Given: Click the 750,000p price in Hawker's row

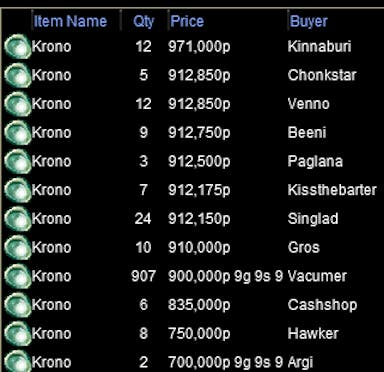Looking at the screenshot, I should tap(199, 333).
